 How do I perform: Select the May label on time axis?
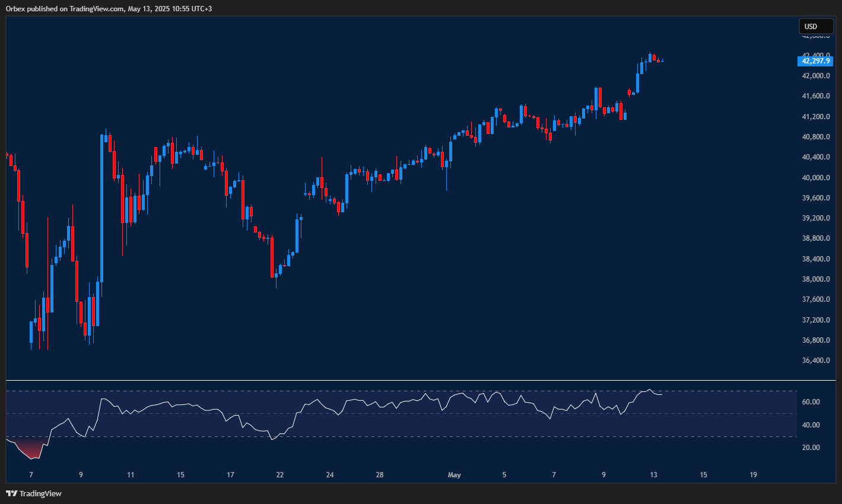point(454,475)
